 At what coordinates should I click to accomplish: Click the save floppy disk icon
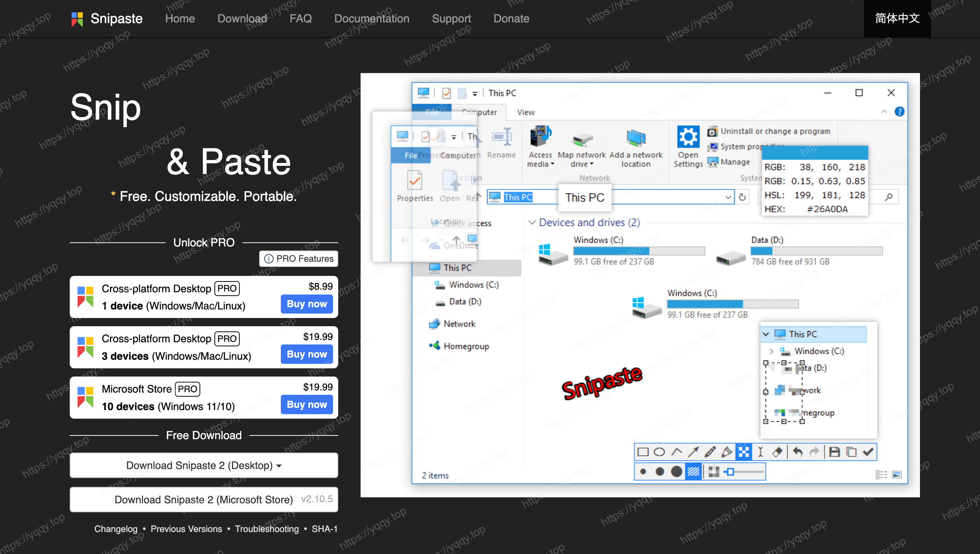point(834,451)
